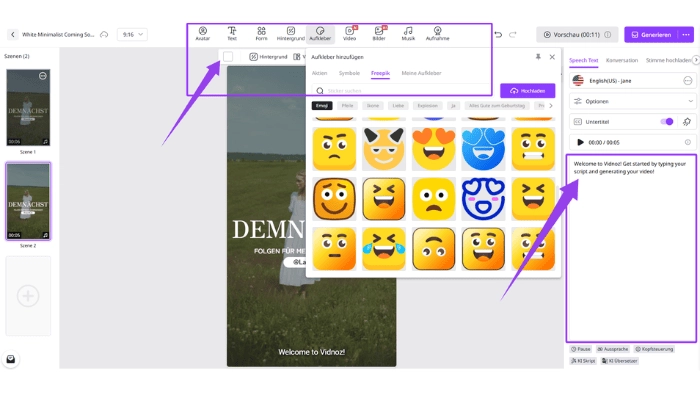
Task: Open the Video tool
Action: 350,33
